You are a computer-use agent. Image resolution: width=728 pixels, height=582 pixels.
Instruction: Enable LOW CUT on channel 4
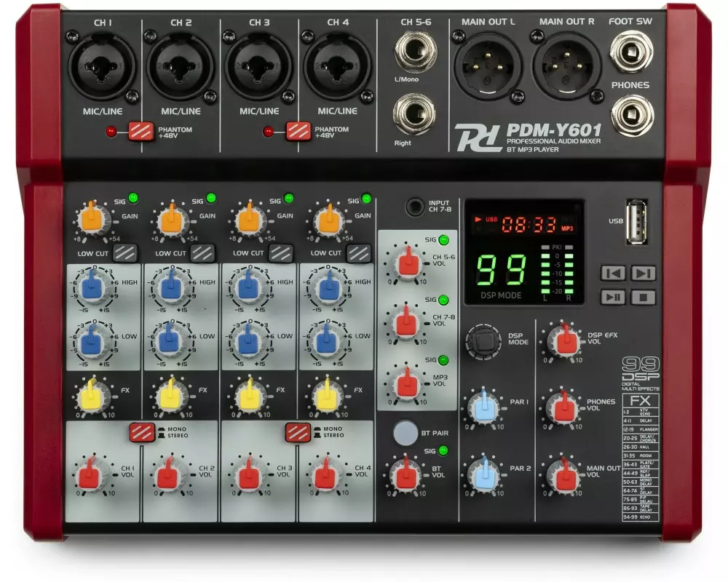click(357, 252)
